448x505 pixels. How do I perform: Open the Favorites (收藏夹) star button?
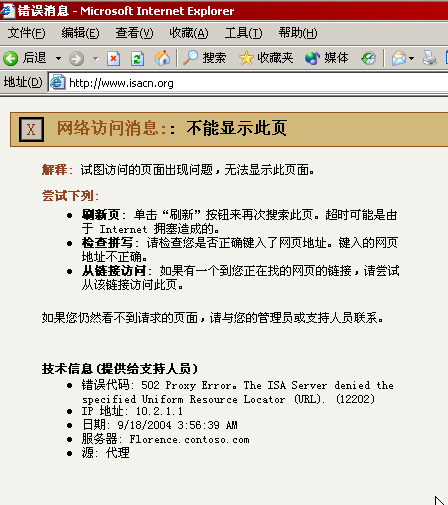[266, 58]
